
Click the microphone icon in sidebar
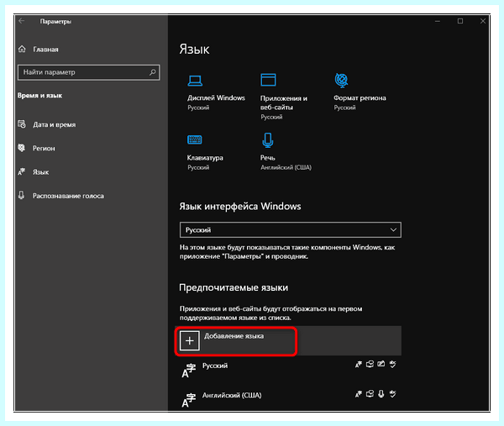(x=21, y=196)
